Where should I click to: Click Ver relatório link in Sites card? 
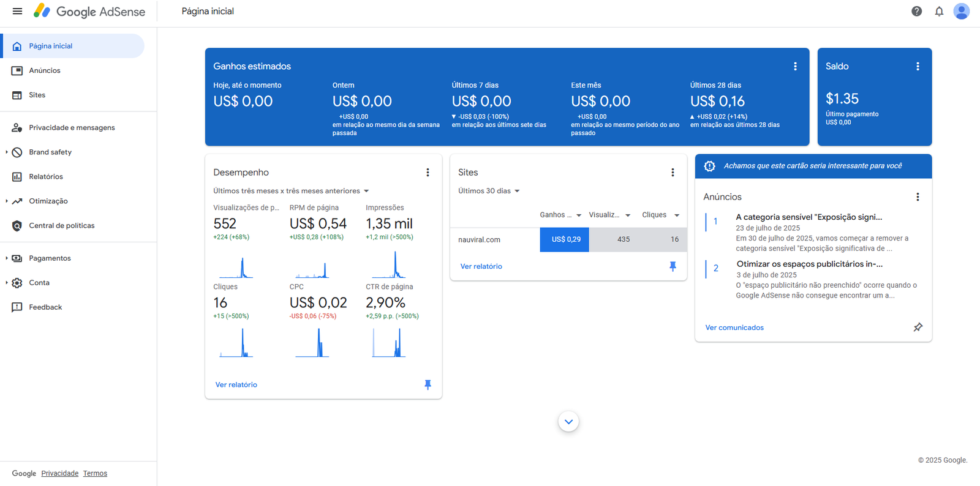(481, 266)
